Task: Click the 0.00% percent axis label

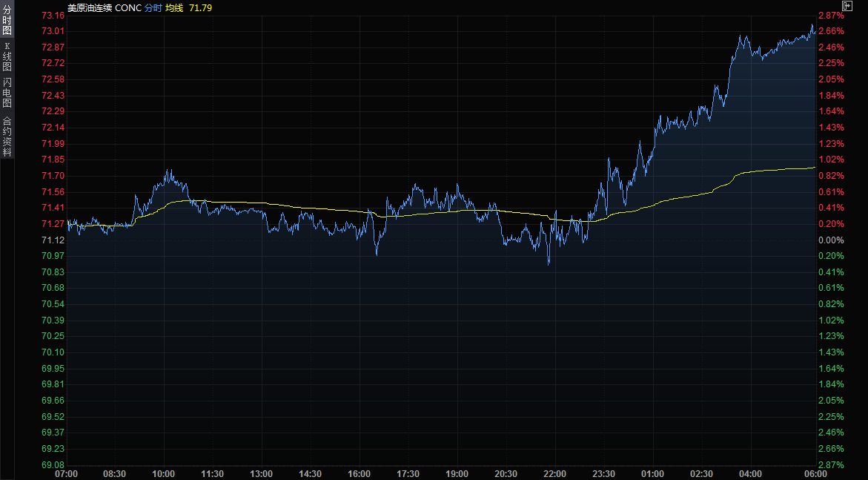Action: 831,240
